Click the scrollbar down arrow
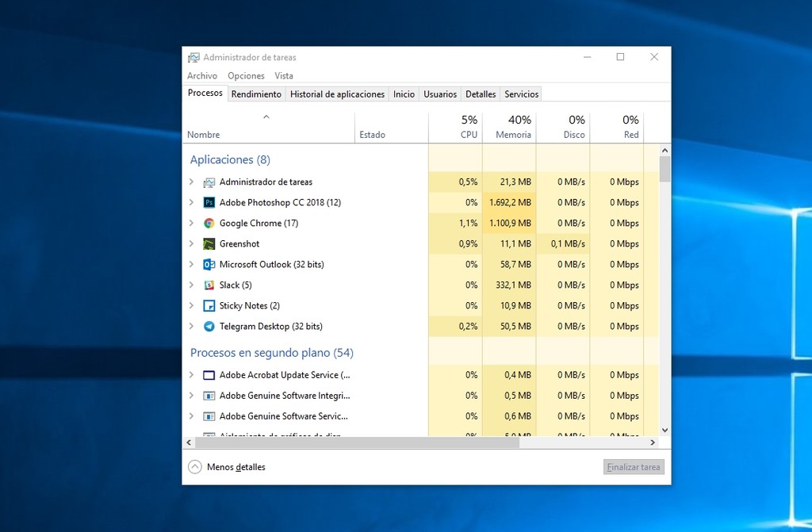The width and height of the screenshot is (812, 532). pos(665,429)
